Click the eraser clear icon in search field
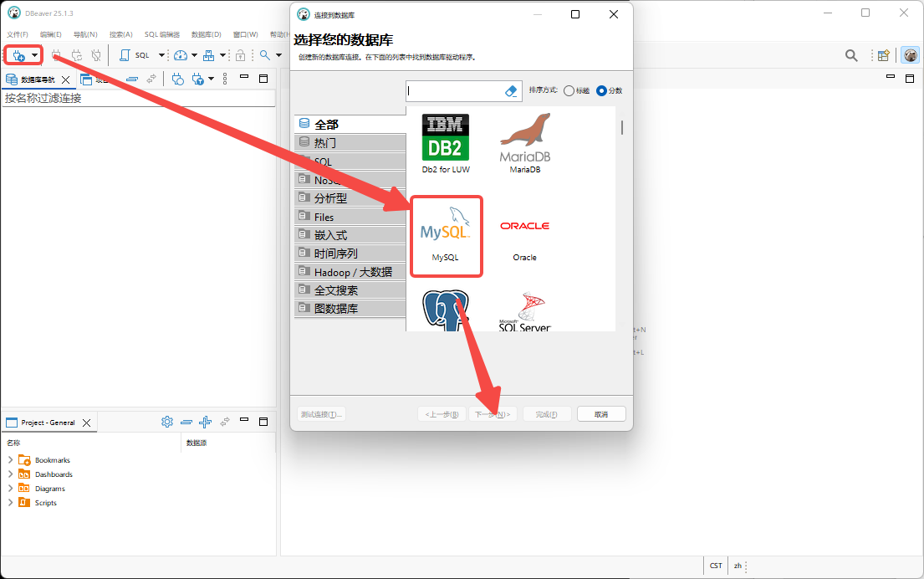Screen dimensions: 924x579 pos(511,91)
